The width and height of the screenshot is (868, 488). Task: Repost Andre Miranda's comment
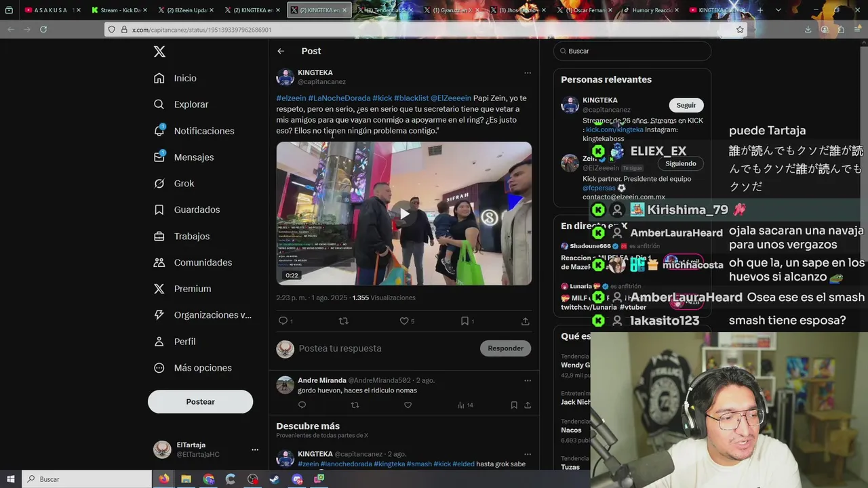(355, 405)
